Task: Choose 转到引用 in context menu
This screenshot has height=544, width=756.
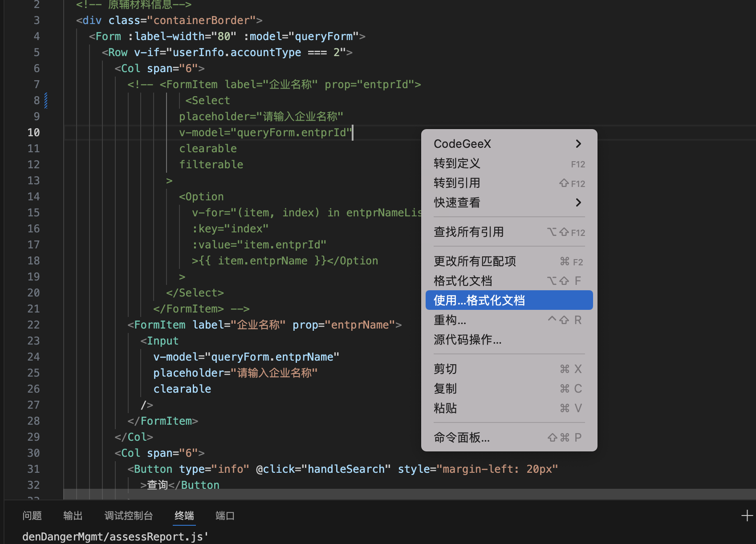Action: click(509, 183)
